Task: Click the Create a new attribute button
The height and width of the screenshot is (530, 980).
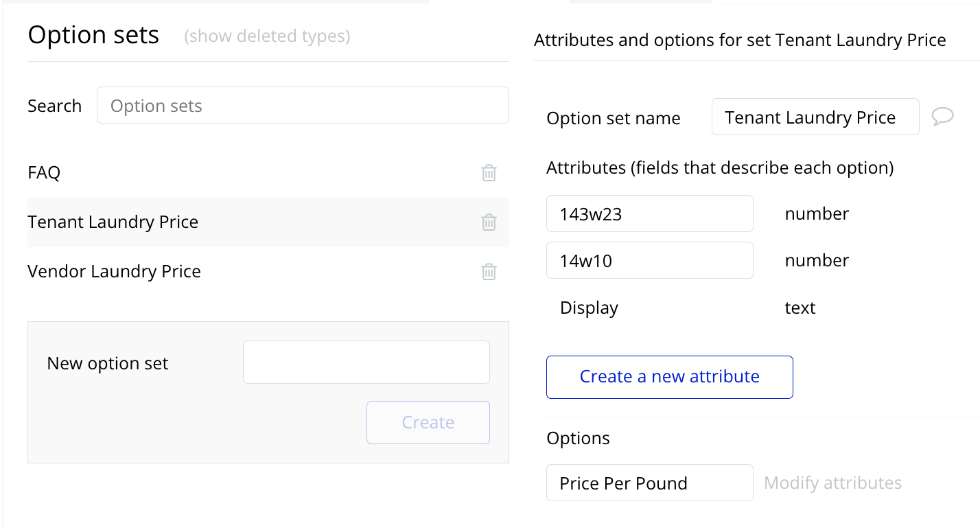Action: 669,377
